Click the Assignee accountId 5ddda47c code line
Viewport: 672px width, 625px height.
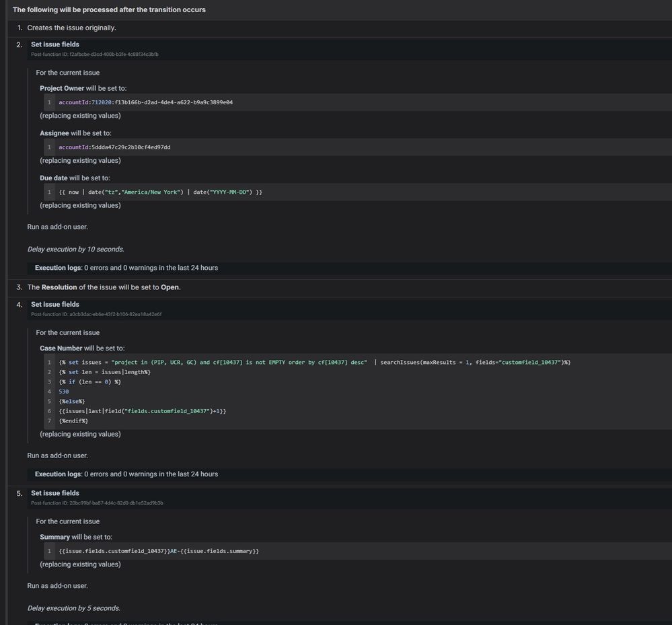114,147
